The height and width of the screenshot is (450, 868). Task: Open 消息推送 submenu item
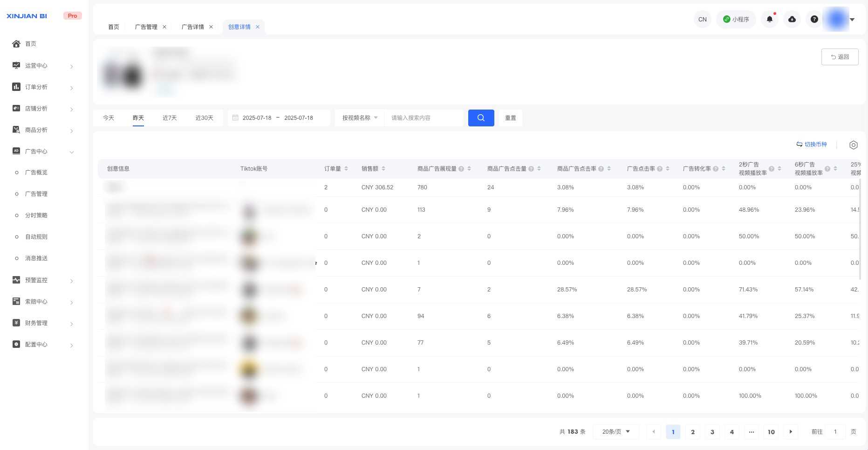36,258
